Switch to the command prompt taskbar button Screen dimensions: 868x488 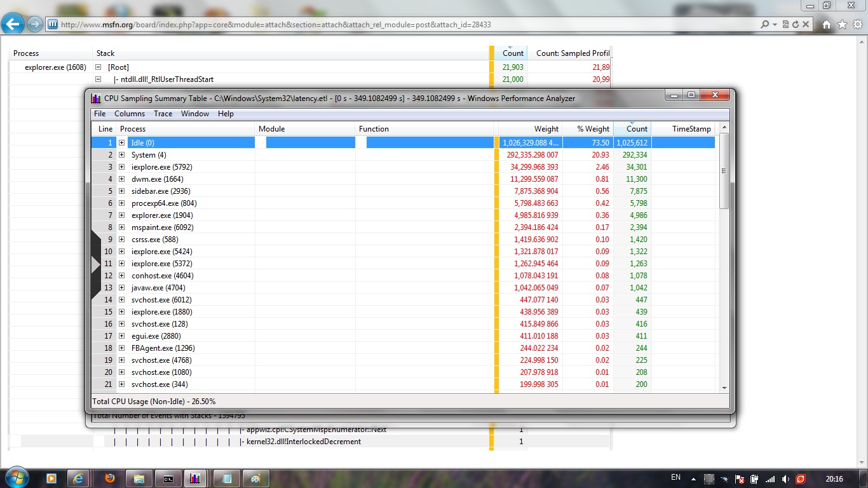pos(168,478)
